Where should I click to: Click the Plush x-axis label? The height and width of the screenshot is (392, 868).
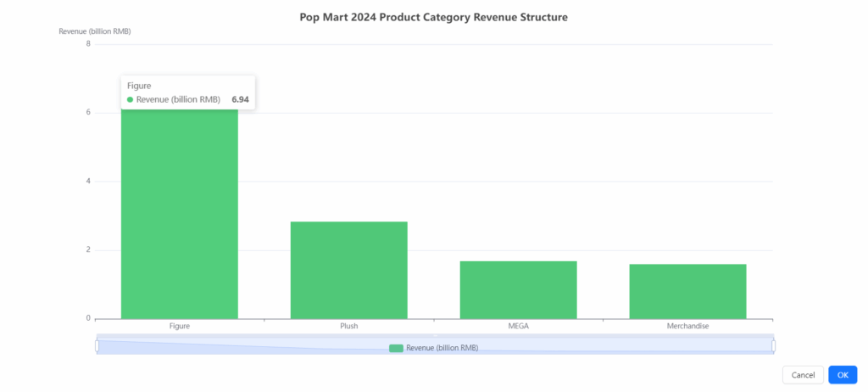coord(348,326)
